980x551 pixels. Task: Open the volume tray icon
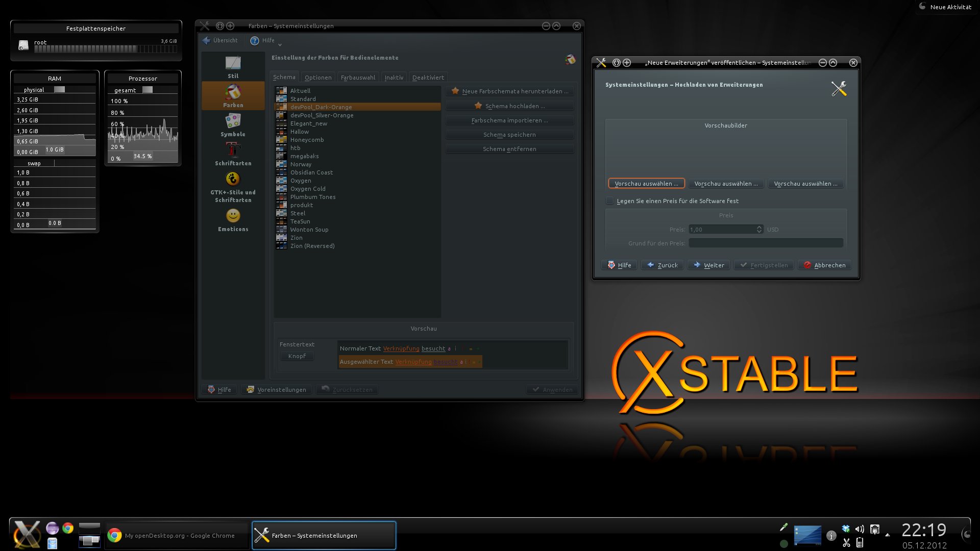click(x=860, y=529)
